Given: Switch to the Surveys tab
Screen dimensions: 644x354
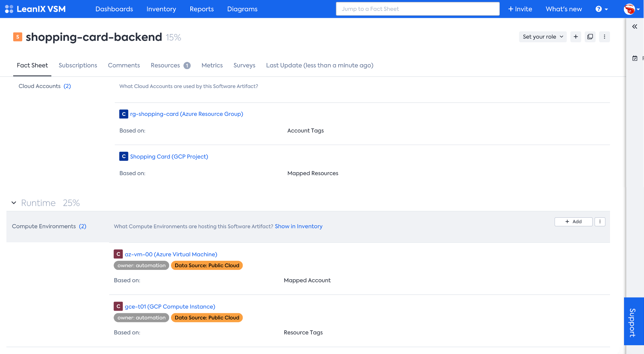Looking at the screenshot, I should pyautogui.click(x=244, y=65).
